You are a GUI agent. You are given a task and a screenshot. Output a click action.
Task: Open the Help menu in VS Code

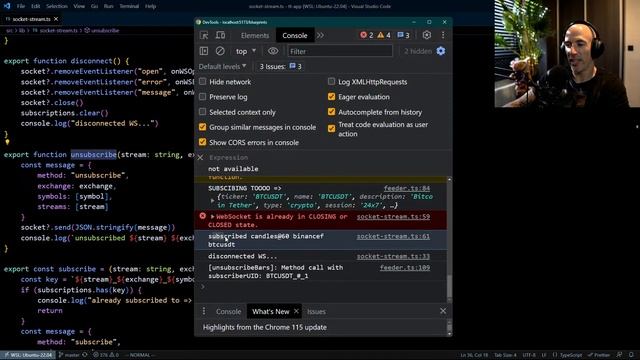[x=151, y=6]
